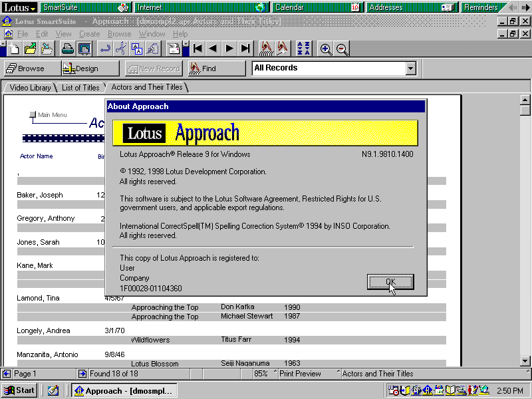532x399 pixels.
Task: Click the sort ascending A-Z icon
Action: (x=300, y=49)
